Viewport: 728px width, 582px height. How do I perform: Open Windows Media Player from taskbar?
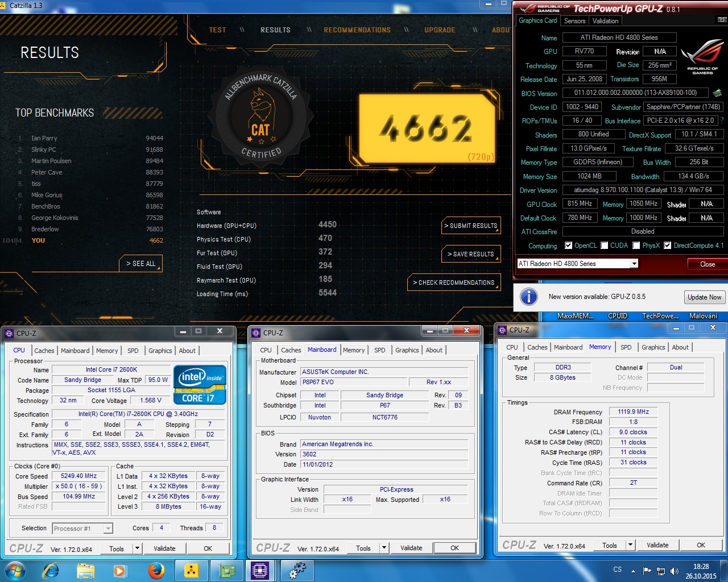tap(119, 571)
